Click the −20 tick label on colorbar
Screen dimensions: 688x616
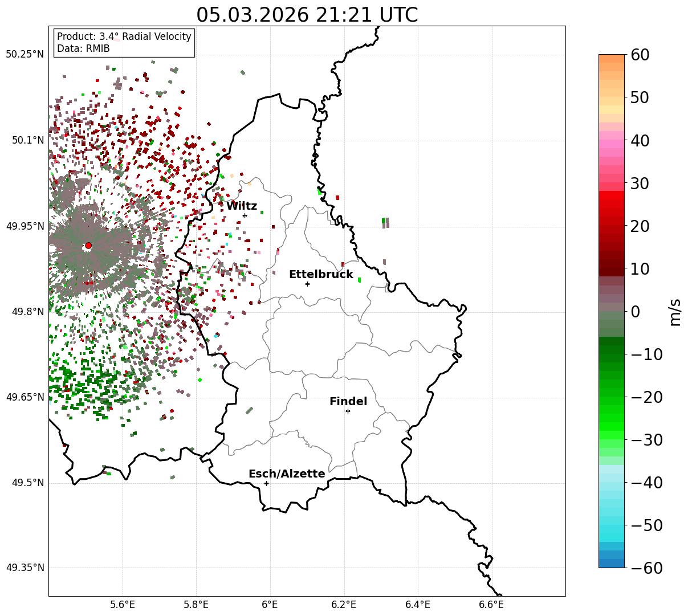click(x=646, y=397)
